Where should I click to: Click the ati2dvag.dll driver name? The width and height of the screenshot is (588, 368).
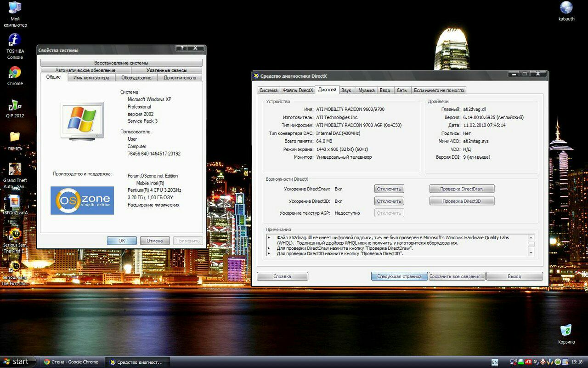coord(475,109)
